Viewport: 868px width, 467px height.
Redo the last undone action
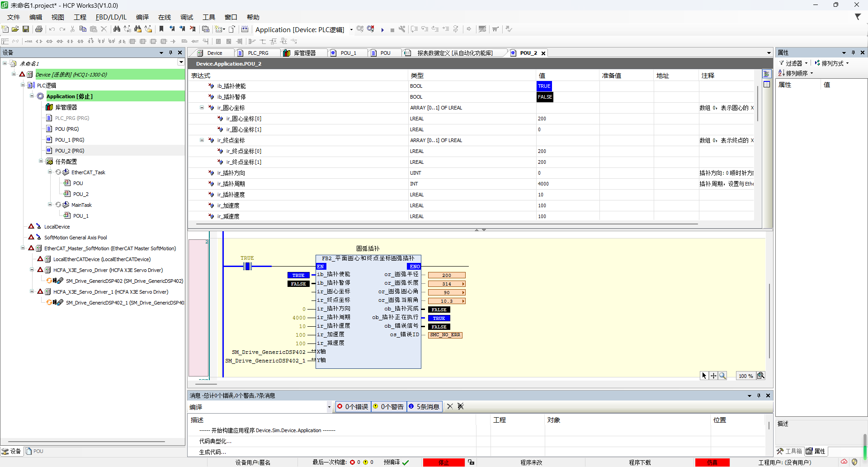coord(62,29)
